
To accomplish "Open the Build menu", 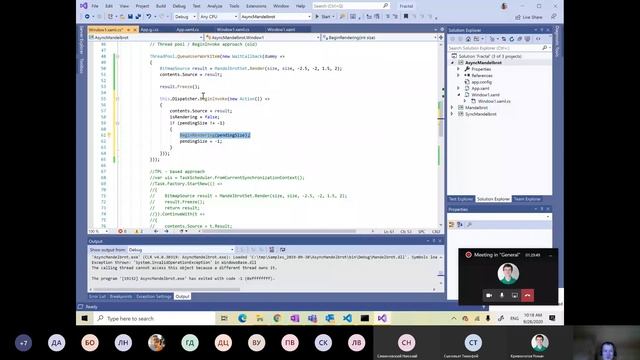I will coord(161,6).
